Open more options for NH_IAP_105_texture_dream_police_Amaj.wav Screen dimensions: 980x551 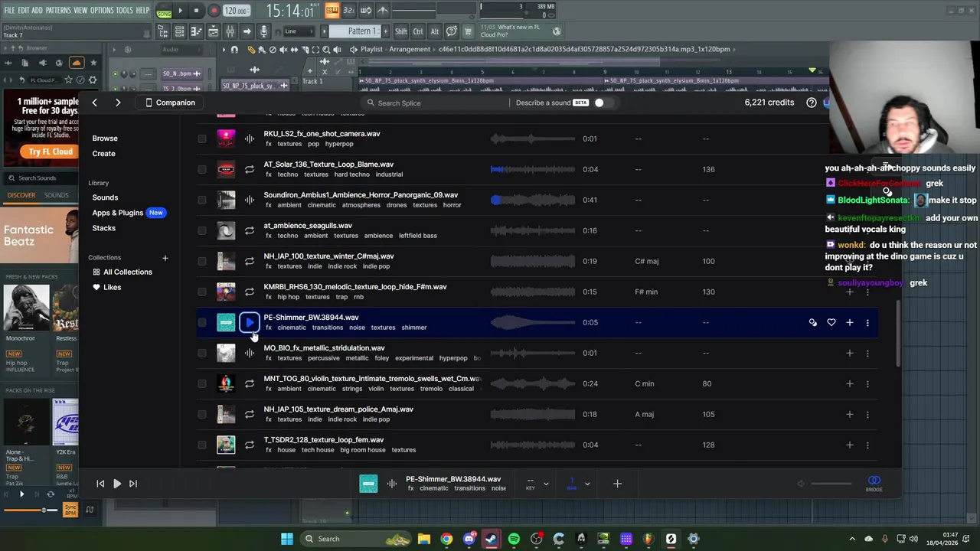tap(867, 414)
